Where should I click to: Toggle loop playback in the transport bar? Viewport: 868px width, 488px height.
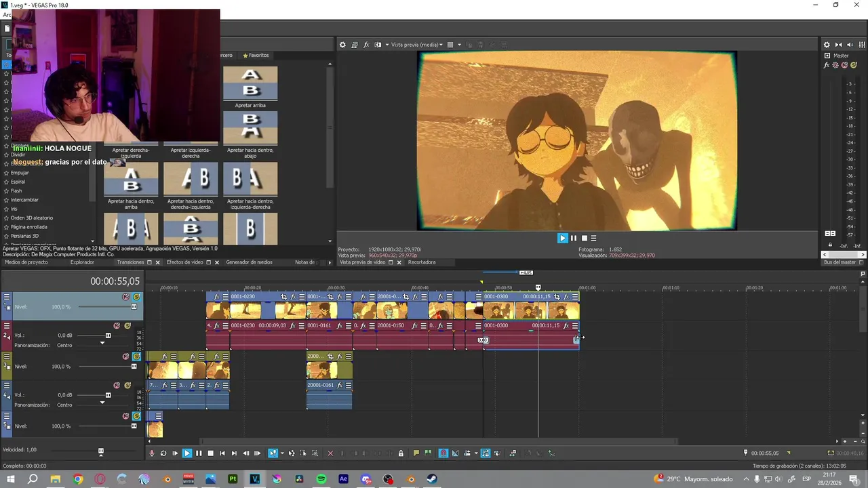(163, 453)
